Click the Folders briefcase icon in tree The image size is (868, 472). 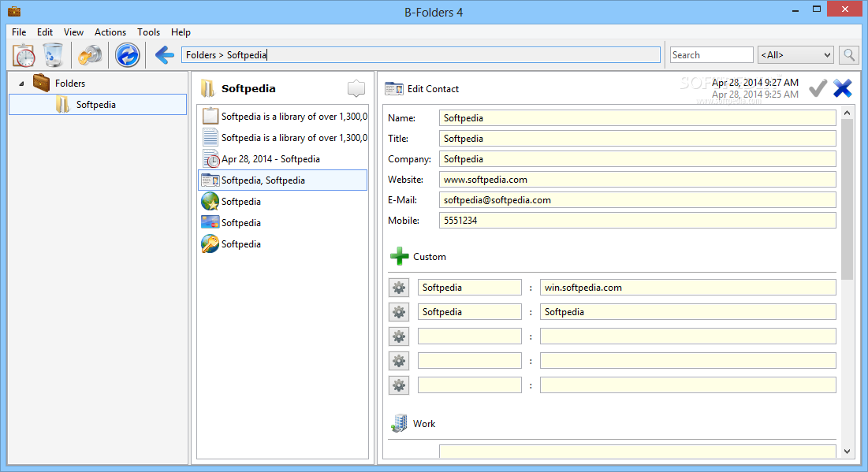[x=41, y=83]
